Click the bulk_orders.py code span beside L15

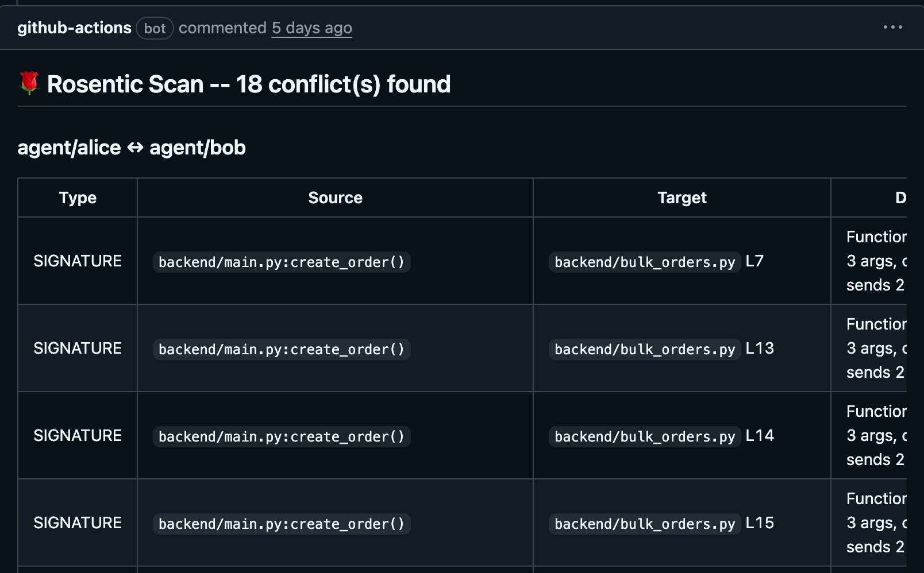(x=644, y=523)
